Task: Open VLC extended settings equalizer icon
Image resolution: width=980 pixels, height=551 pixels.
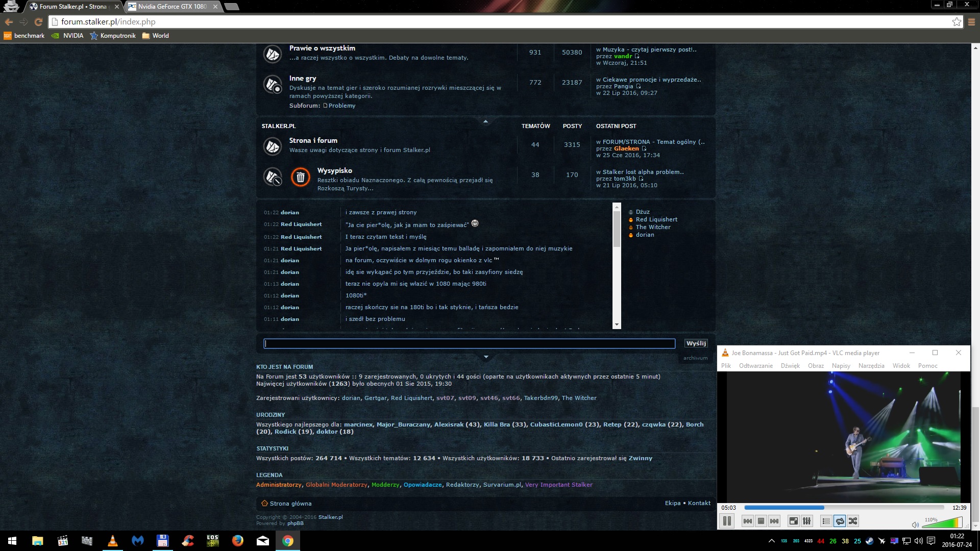Action: (807, 521)
